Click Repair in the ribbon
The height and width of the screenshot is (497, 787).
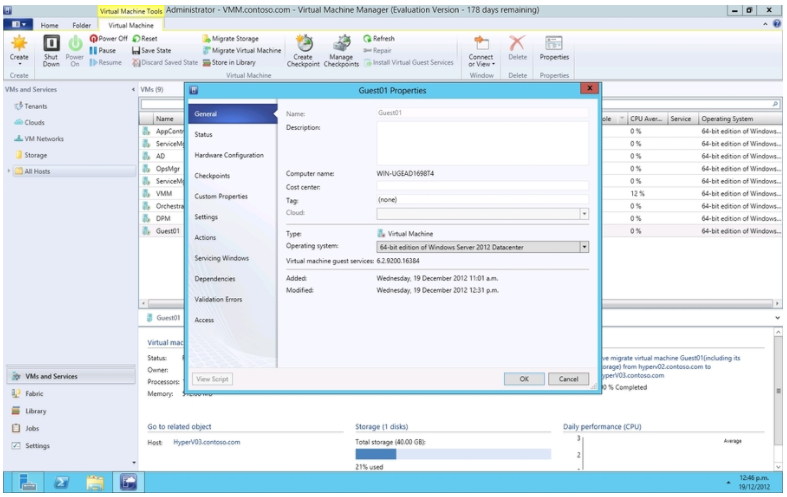377,51
